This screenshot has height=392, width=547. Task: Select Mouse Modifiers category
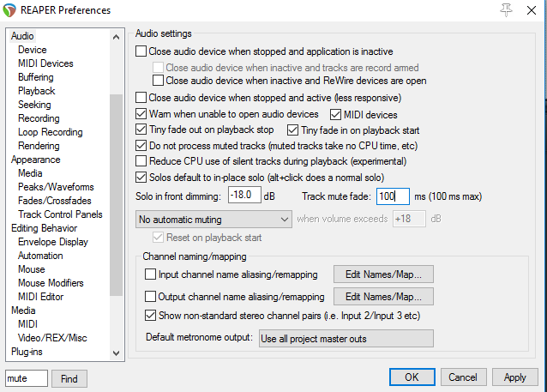[x=52, y=283]
